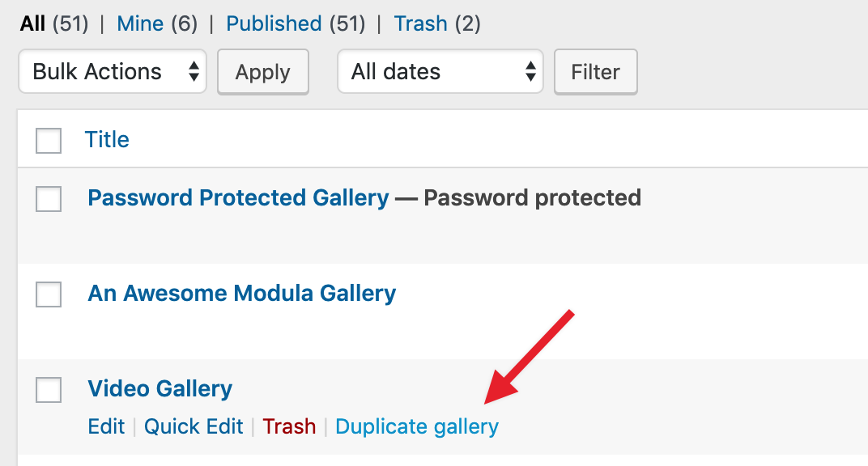The width and height of the screenshot is (868, 466).
Task: Click the Filter button
Action: 595,72
